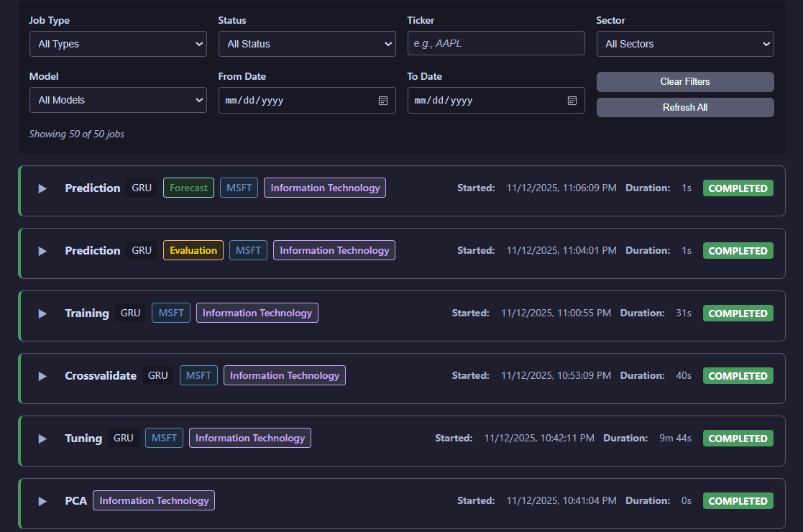The width and height of the screenshot is (803, 532).
Task: Click start time 11/12/2025, 10:41:04 PM
Action: click(561, 501)
